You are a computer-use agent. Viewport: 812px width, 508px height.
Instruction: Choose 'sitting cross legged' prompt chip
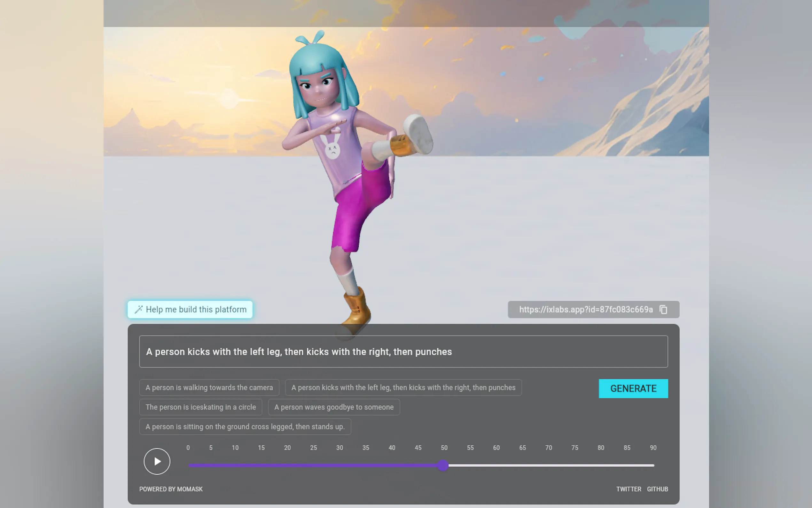[x=245, y=426]
